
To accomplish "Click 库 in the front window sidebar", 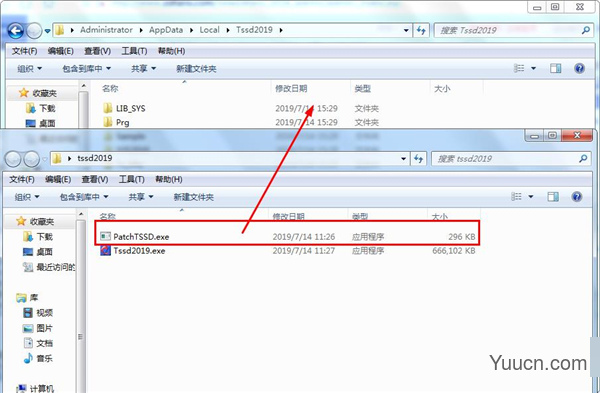I will tap(27, 297).
